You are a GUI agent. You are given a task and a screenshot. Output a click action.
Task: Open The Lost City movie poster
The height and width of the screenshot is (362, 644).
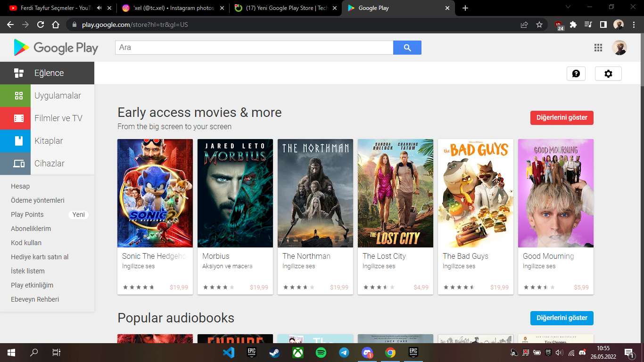[x=396, y=193]
